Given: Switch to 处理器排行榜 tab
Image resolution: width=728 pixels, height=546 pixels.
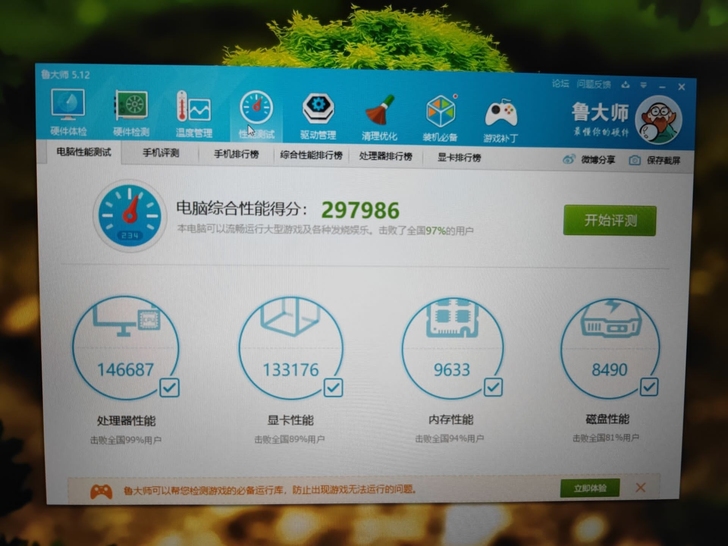Looking at the screenshot, I should 386,156.
